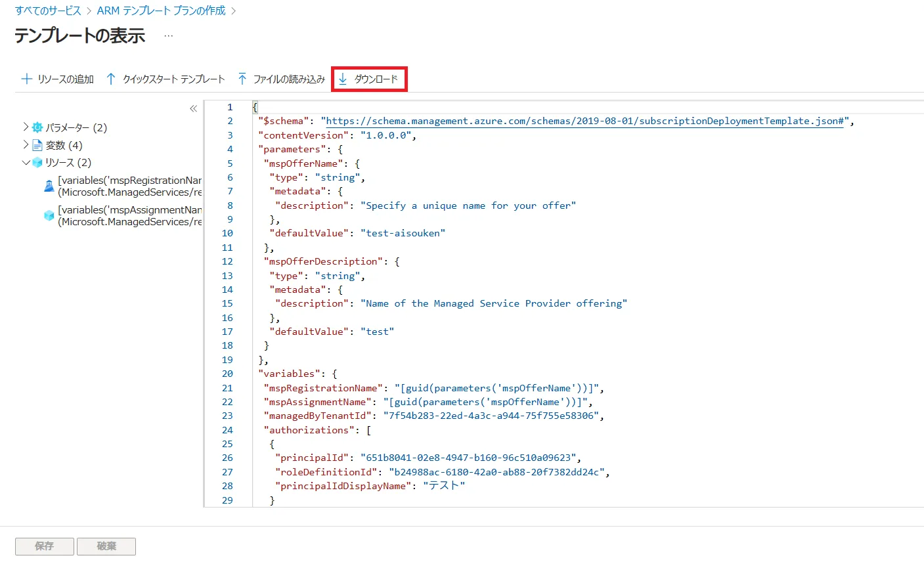924x564 pixels.
Task: Click the document icon beside 変数
Action: click(37, 145)
